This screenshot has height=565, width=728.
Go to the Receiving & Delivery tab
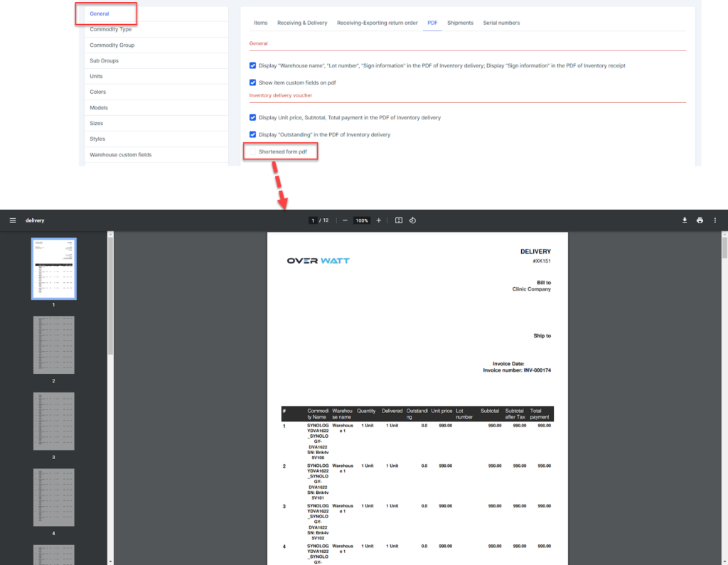(x=302, y=23)
